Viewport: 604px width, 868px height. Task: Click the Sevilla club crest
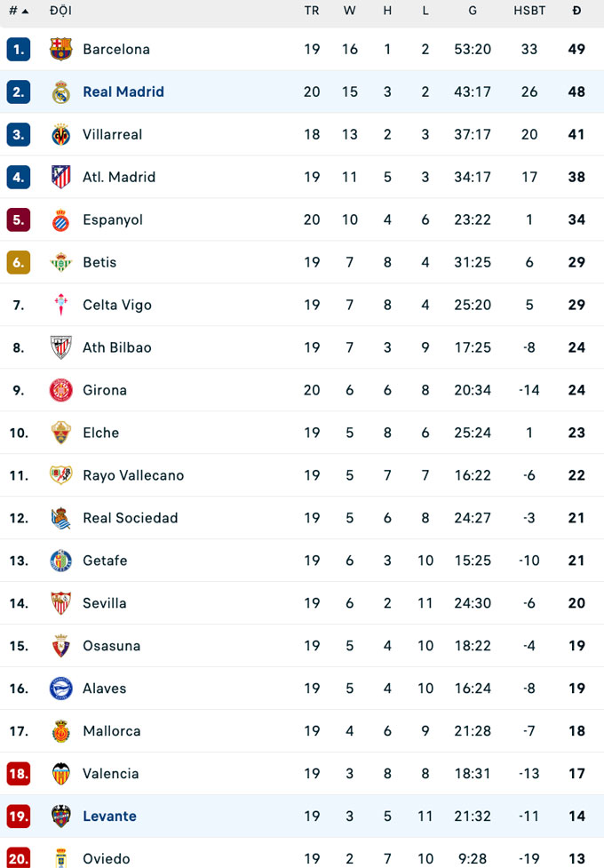(x=60, y=603)
